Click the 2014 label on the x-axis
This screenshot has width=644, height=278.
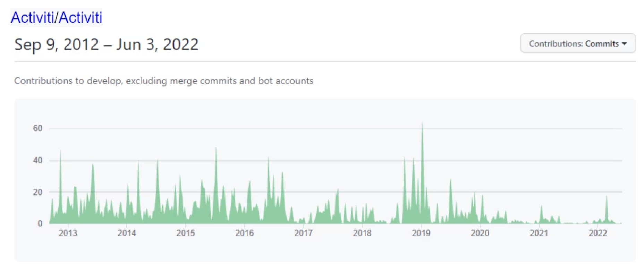127,233
